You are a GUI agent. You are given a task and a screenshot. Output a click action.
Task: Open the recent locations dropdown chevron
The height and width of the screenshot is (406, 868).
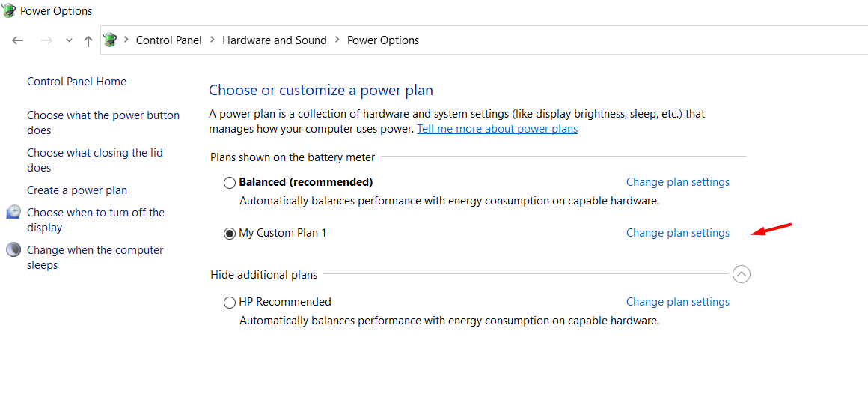point(69,40)
